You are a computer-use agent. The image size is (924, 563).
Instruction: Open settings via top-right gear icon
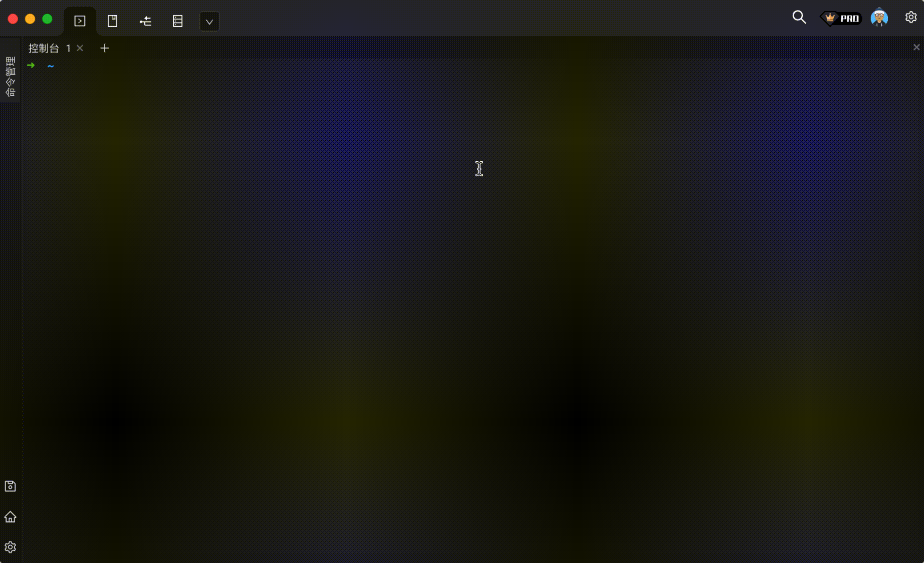click(911, 18)
